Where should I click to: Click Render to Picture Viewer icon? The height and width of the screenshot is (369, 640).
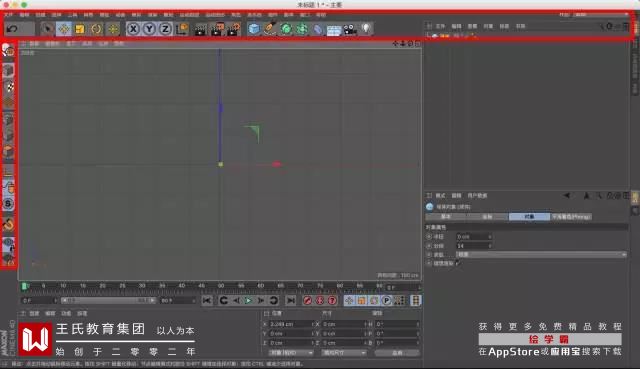pyautogui.click(x=217, y=29)
